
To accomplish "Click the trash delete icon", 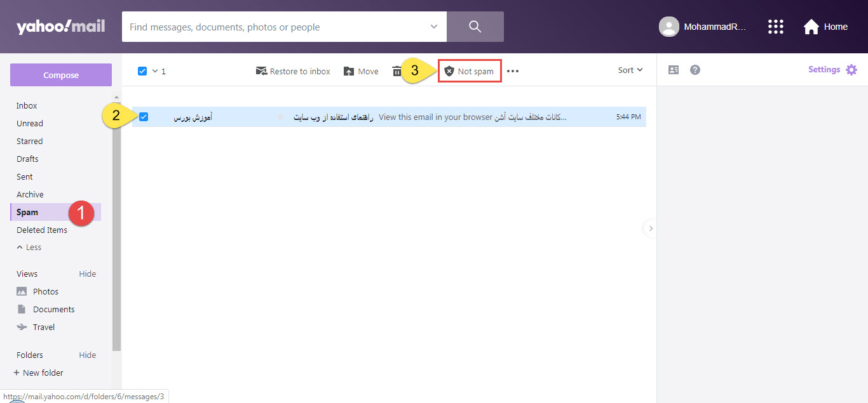I will coord(397,71).
